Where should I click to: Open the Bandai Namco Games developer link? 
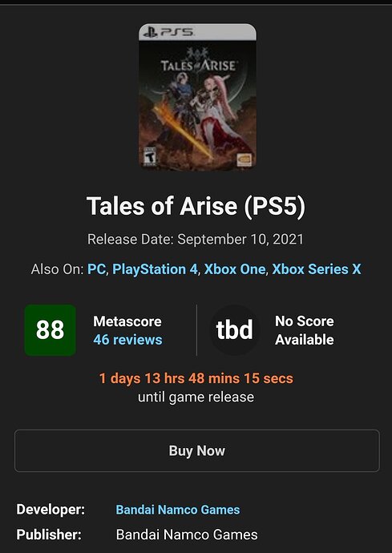coord(178,510)
